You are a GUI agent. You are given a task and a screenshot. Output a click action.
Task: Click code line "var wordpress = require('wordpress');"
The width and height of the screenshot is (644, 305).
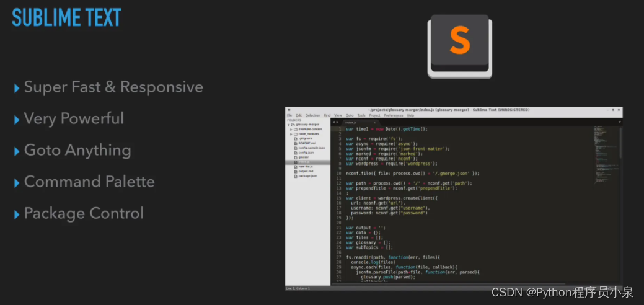click(x=391, y=164)
